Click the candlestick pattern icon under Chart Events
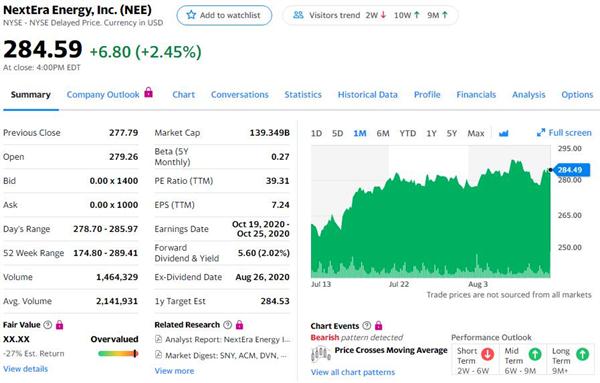Screen dimensions: 600x383 point(321,354)
